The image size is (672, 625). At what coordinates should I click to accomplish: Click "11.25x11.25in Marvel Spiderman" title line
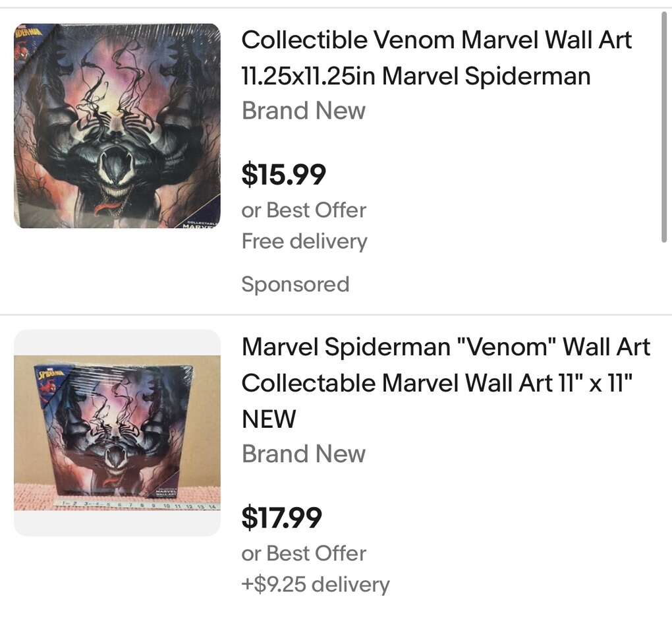click(416, 76)
